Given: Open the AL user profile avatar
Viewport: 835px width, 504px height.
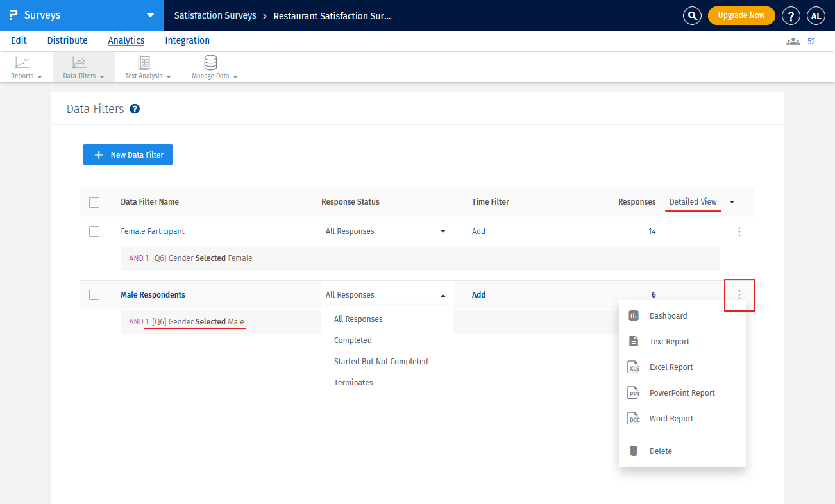Looking at the screenshot, I should pos(816,15).
